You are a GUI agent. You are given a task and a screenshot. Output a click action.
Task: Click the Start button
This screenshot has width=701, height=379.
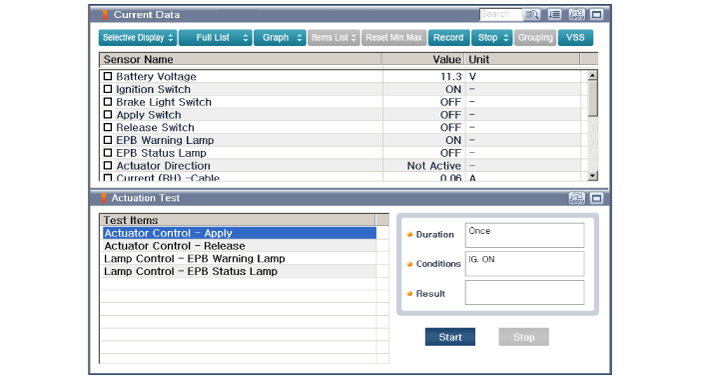click(450, 337)
